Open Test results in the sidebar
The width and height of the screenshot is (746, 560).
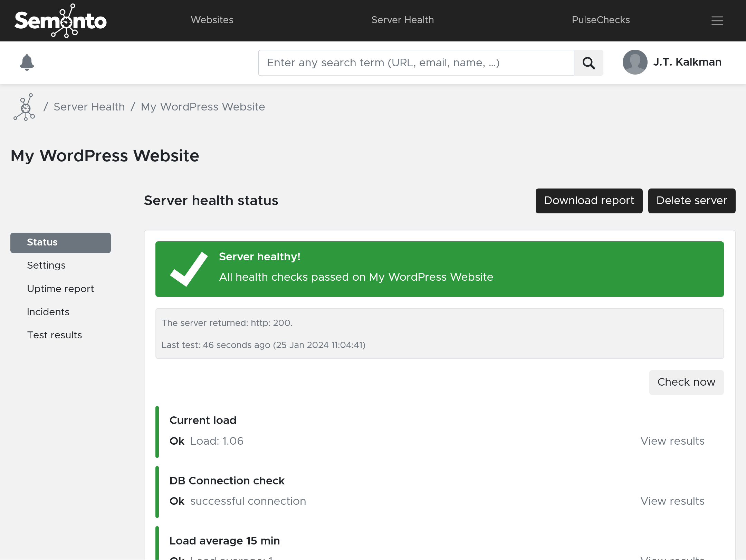(55, 335)
